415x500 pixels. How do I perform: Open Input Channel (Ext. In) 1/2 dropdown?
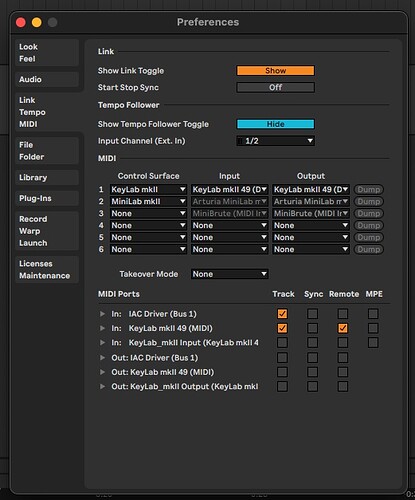click(x=275, y=141)
